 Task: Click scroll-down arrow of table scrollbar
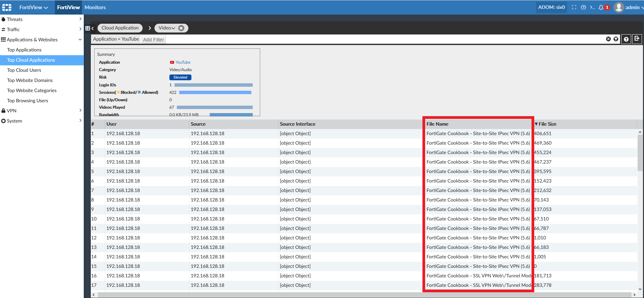640,289
